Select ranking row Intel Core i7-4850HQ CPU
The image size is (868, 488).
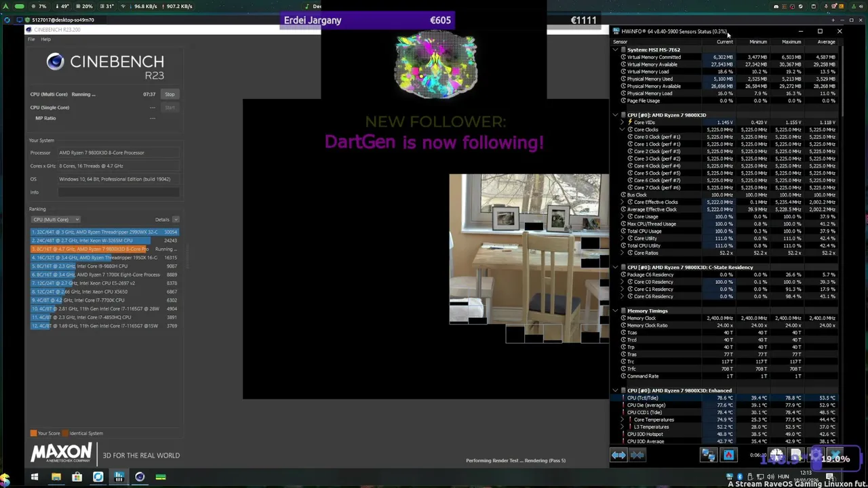coord(104,317)
